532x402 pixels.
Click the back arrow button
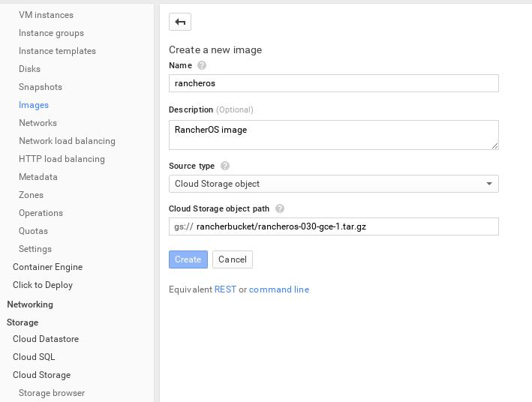180,22
